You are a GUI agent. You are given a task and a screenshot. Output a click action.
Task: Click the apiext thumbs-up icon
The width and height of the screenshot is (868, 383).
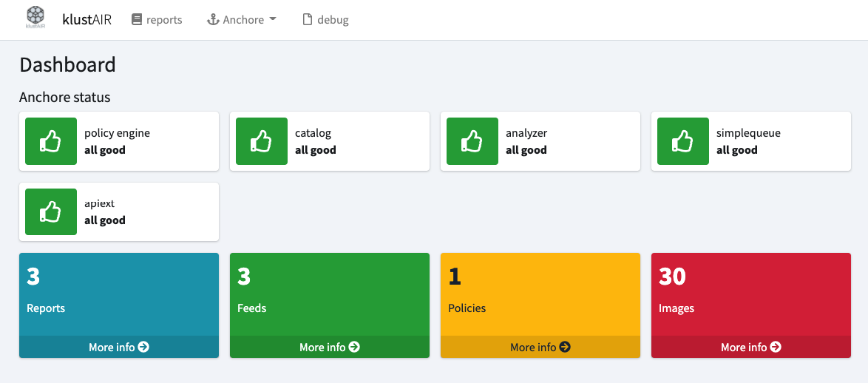[51, 211]
